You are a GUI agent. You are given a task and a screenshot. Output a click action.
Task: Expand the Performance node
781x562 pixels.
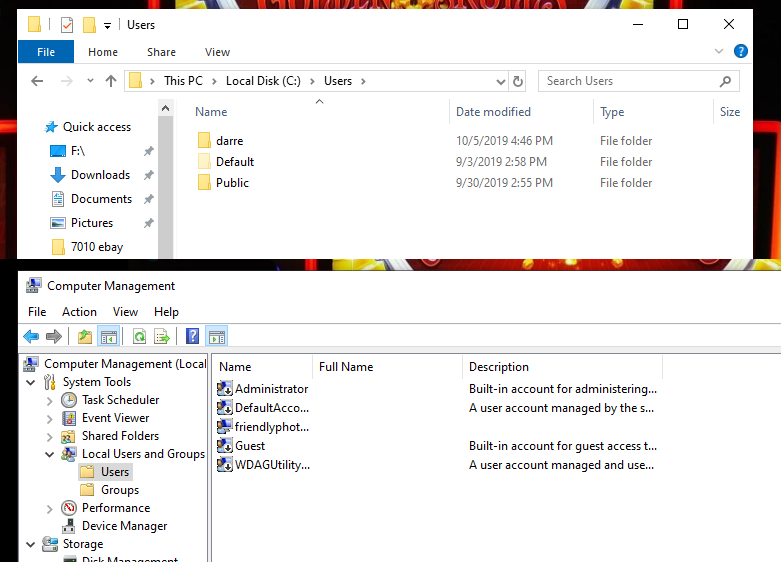click(x=49, y=509)
